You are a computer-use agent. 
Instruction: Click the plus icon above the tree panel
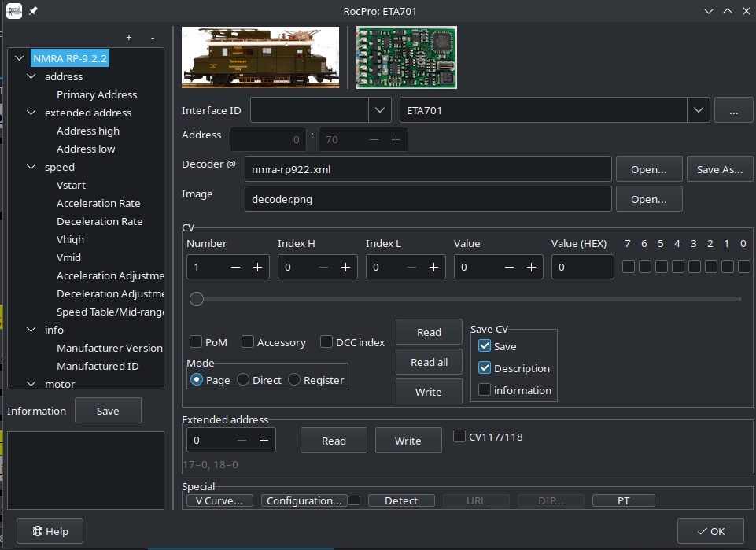tap(129, 38)
